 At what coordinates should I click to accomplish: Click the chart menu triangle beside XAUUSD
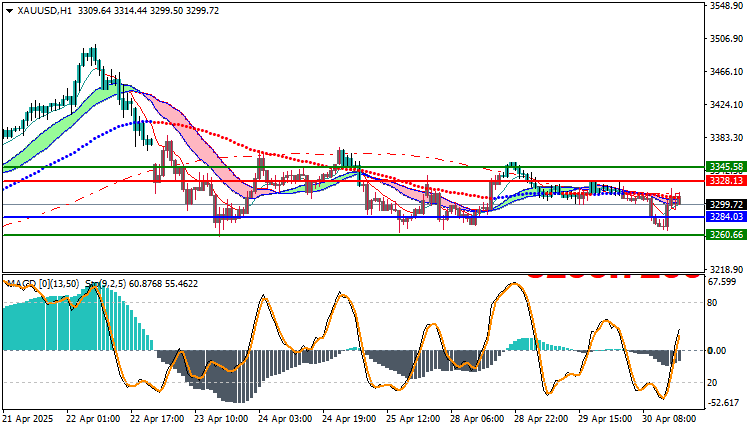pyautogui.click(x=10, y=11)
